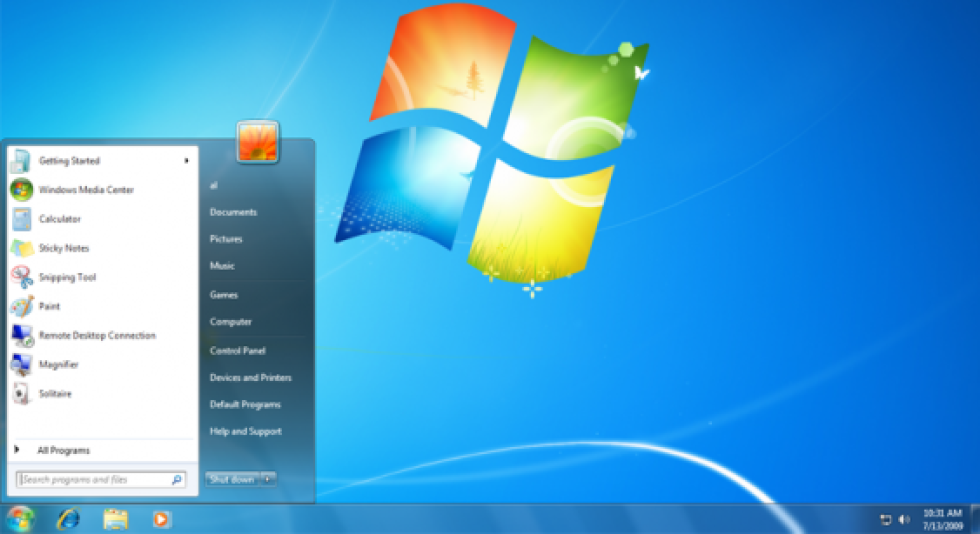Open the Getting Started icon
The height and width of the screenshot is (534, 980).
coord(21,161)
